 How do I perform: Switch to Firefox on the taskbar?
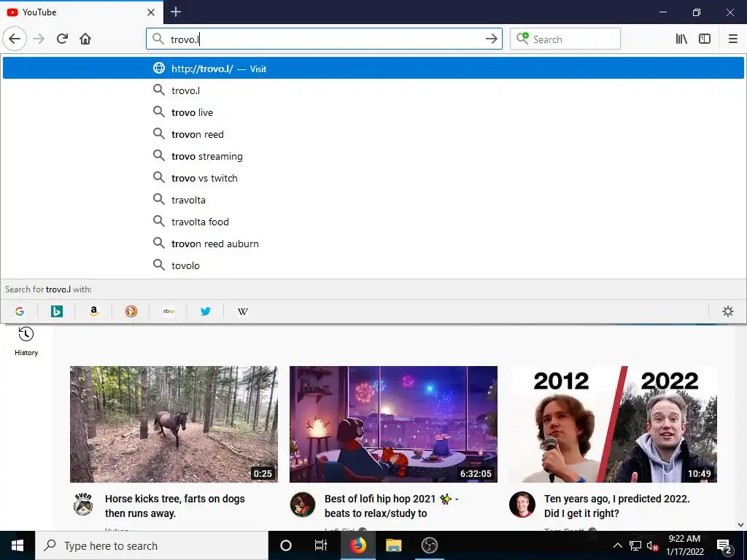click(x=357, y=545)
